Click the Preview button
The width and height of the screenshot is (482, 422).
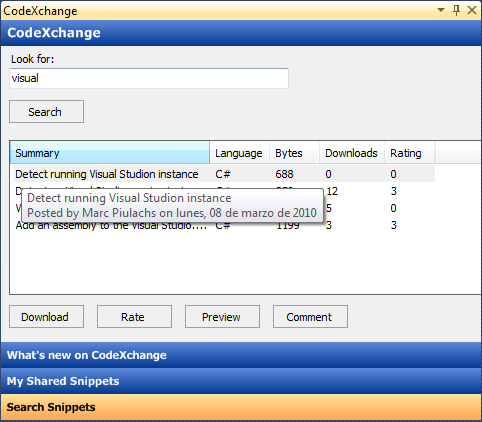click(222, 317)
